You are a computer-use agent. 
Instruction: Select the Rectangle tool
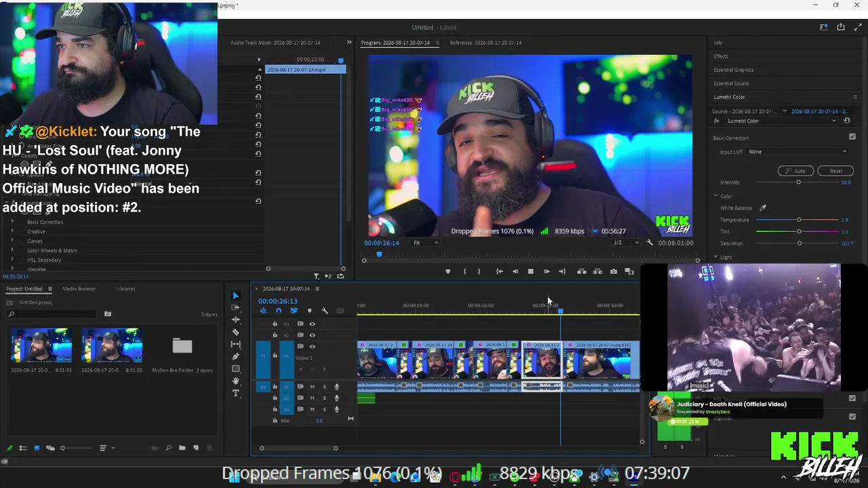point(235,369)
